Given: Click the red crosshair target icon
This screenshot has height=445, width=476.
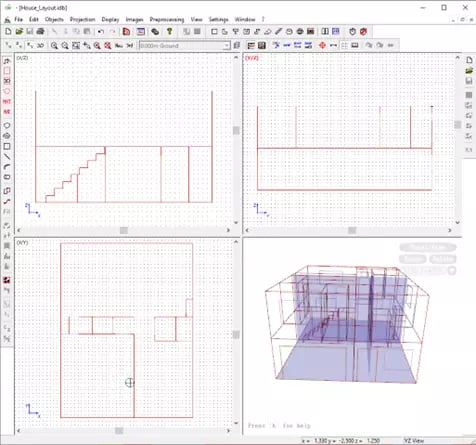Looking at the screenshot, I should (322, 45).
